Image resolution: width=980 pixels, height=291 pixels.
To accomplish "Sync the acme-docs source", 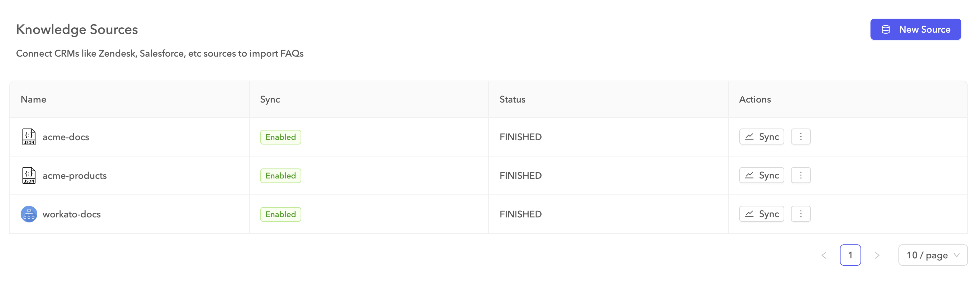I will [x=762, y=137].
